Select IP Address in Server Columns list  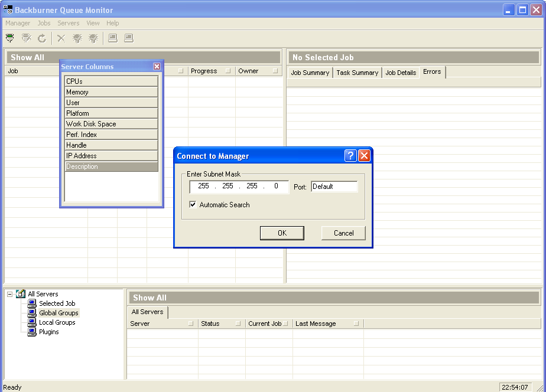coord(111,156)
